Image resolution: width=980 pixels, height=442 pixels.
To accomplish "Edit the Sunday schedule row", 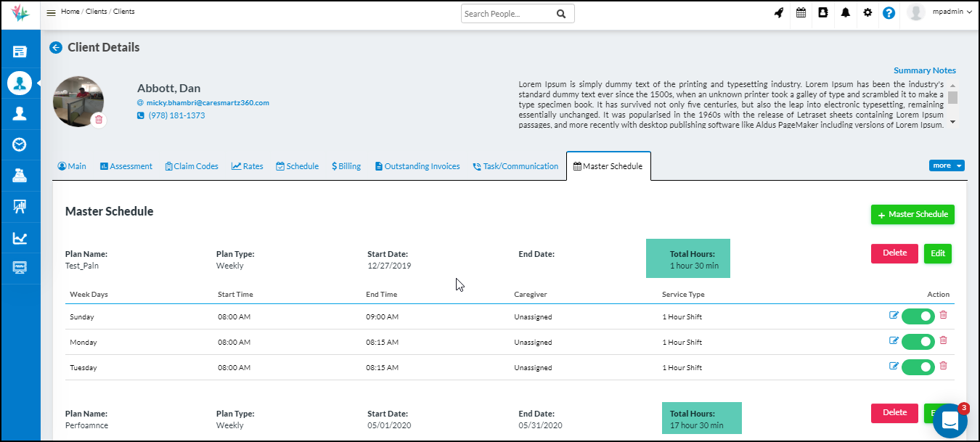I will pos(894,316).
